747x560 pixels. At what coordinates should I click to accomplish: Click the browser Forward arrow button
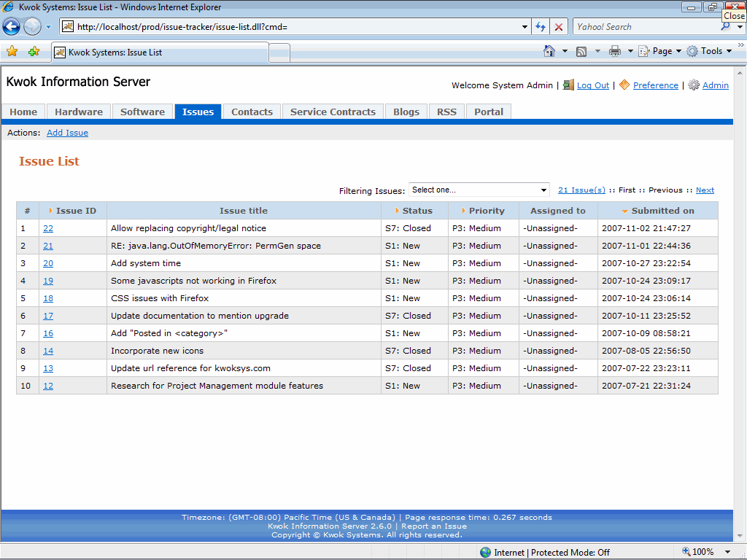click(x=32, y=27)
